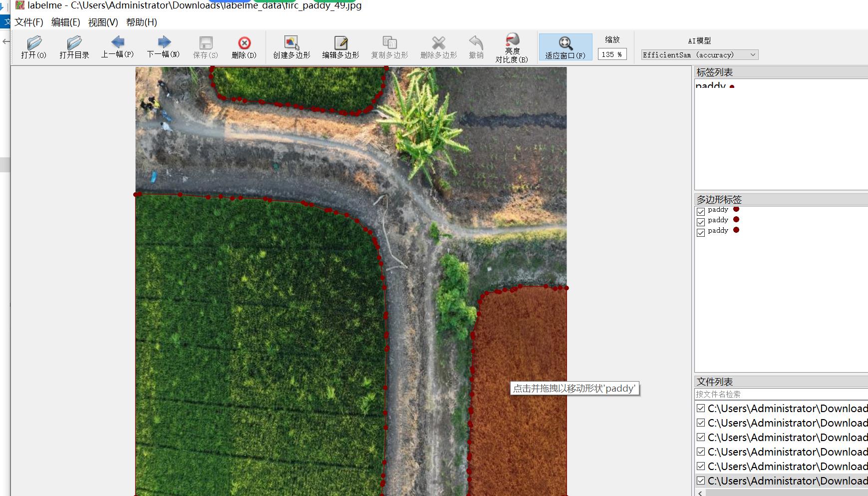Go to next image (下一幅)

(163, 47)
